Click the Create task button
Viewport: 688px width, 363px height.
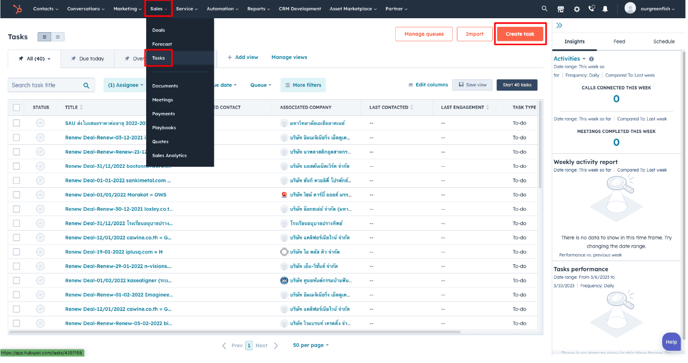pos(521,34)
